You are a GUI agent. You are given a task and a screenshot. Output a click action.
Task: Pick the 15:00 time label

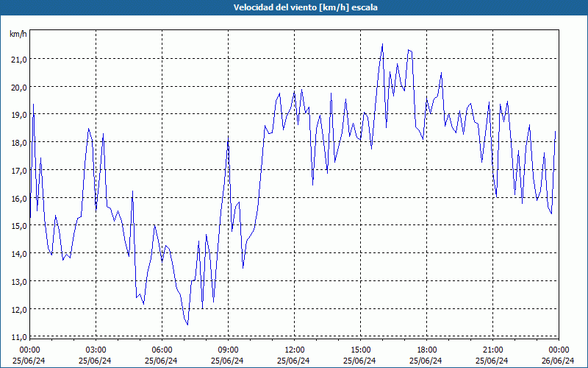click(360, 350)
